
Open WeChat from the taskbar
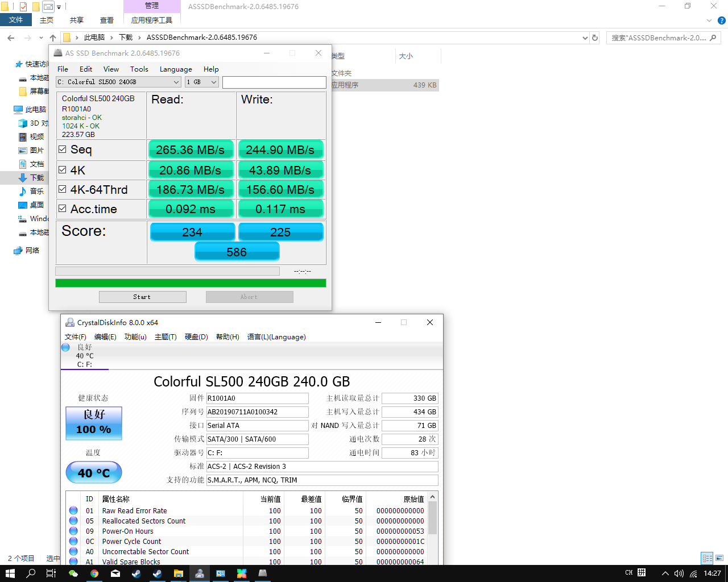[73, 573]
